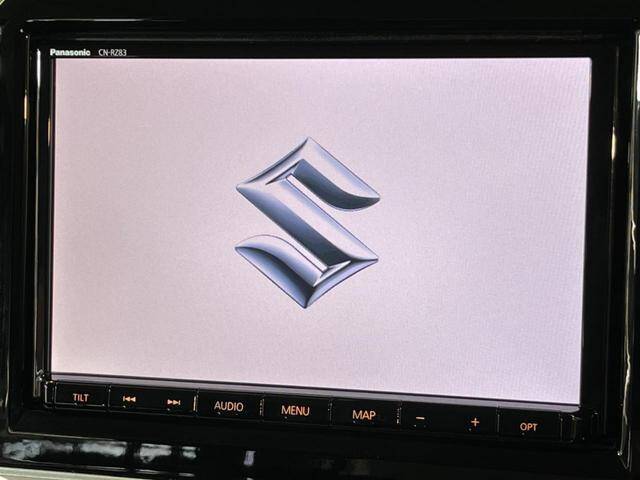The width and height of the screenshot is (640, 480).
Task: Open the MENU screen
Action: point(295,410)
